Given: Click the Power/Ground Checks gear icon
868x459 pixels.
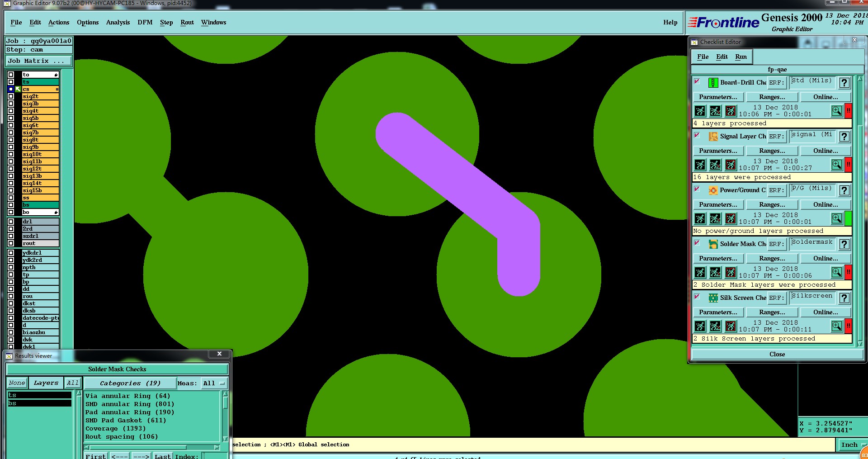Looking at the screenshot, I should coord(713,190).
